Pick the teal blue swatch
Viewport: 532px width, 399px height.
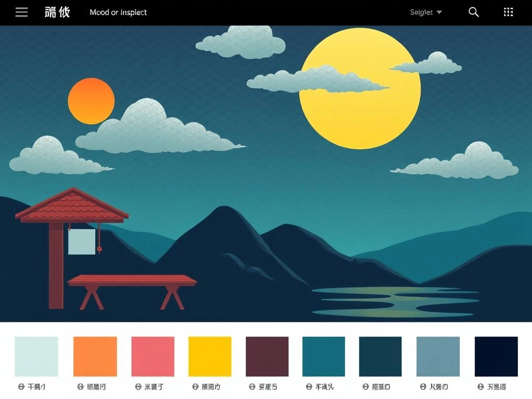coord(324,356)
